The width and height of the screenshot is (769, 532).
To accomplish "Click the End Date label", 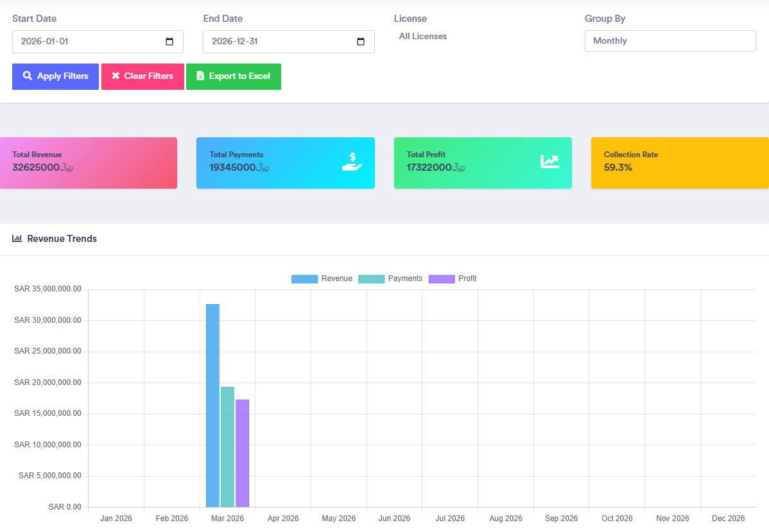I will pyautogui.click(x=223, y=19).
